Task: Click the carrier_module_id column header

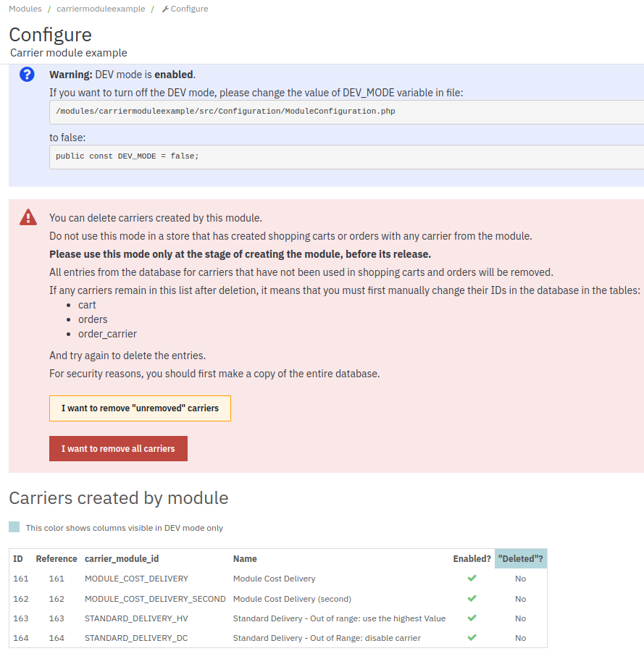Action: (x=122, y=559)
